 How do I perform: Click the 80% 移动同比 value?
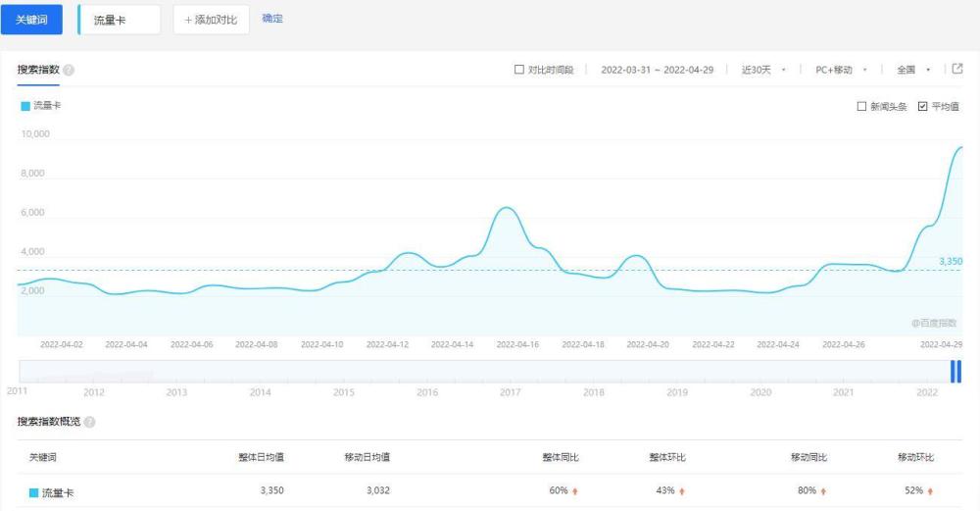point(807,490)
